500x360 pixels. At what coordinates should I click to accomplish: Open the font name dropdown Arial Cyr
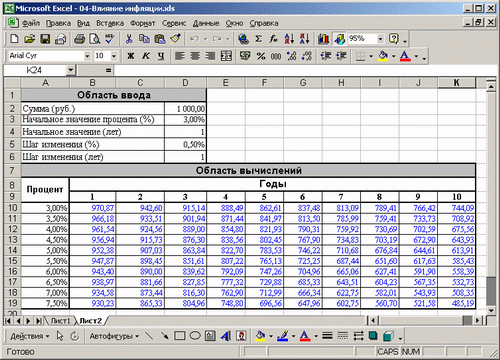87,56
